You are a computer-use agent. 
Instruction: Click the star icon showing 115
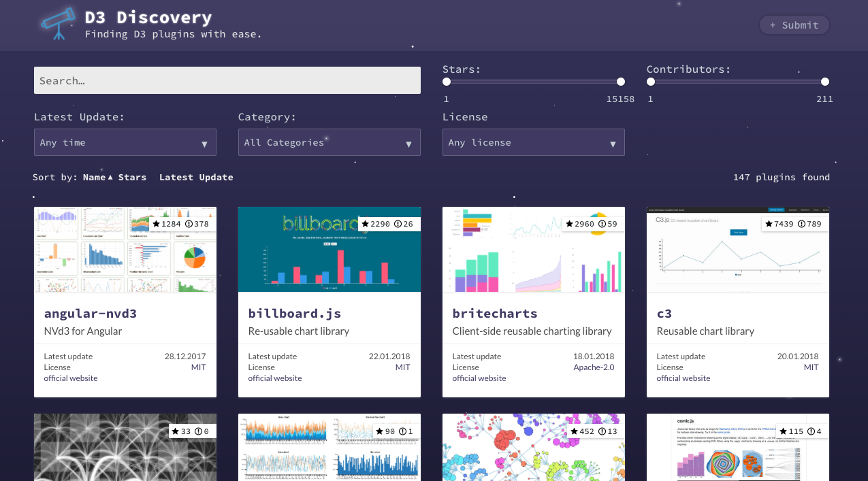click(784, 431)
